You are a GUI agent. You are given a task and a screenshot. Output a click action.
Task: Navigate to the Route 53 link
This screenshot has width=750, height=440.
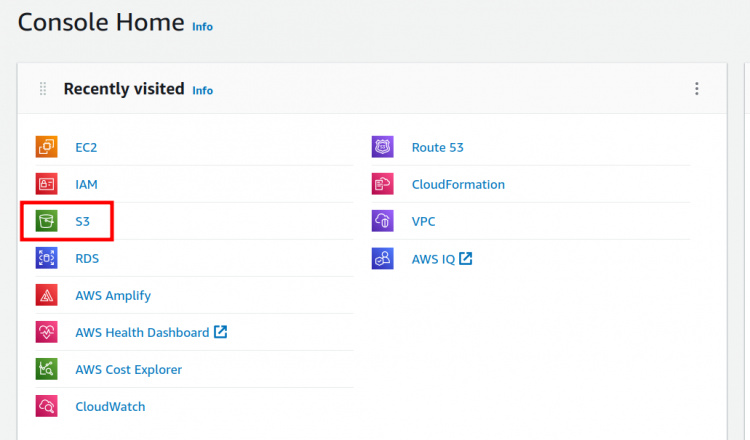pos(437,147)
